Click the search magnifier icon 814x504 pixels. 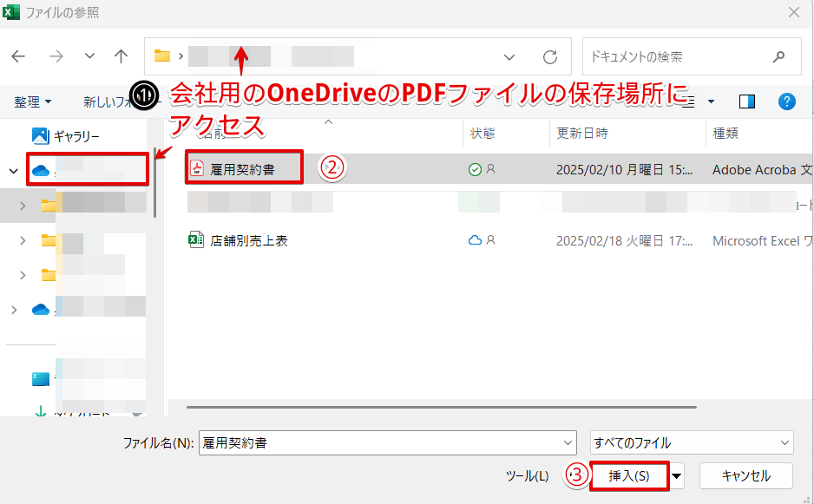779,56
